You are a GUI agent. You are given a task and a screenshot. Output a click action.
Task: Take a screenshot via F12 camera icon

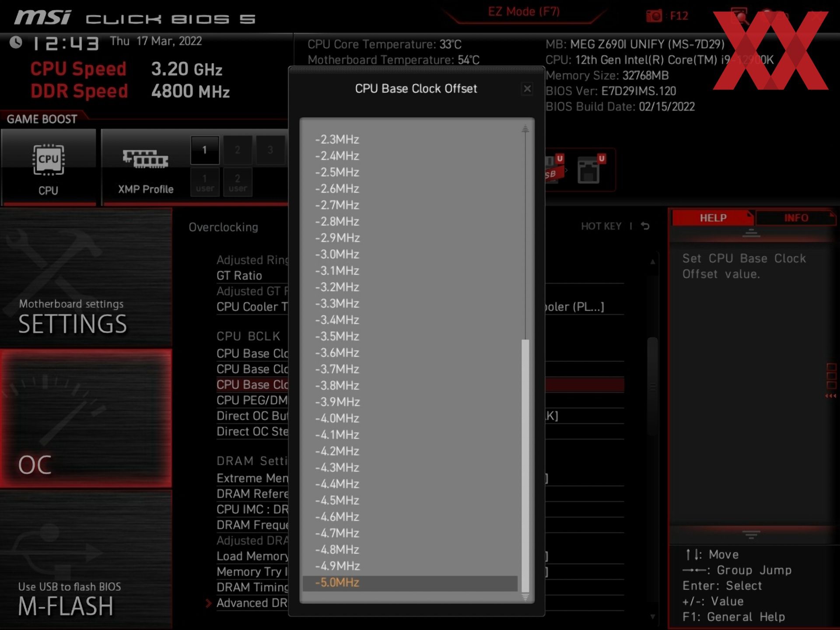(654, 16)
